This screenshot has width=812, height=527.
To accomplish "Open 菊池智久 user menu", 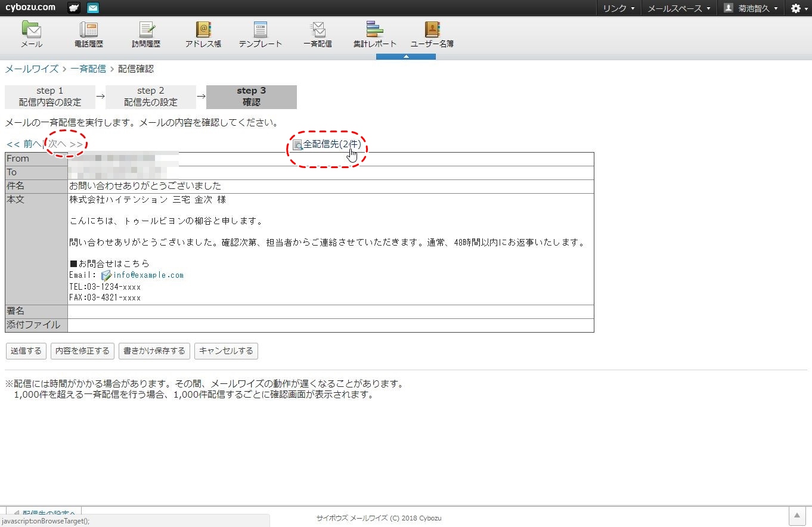I will (x=751, y=8).
